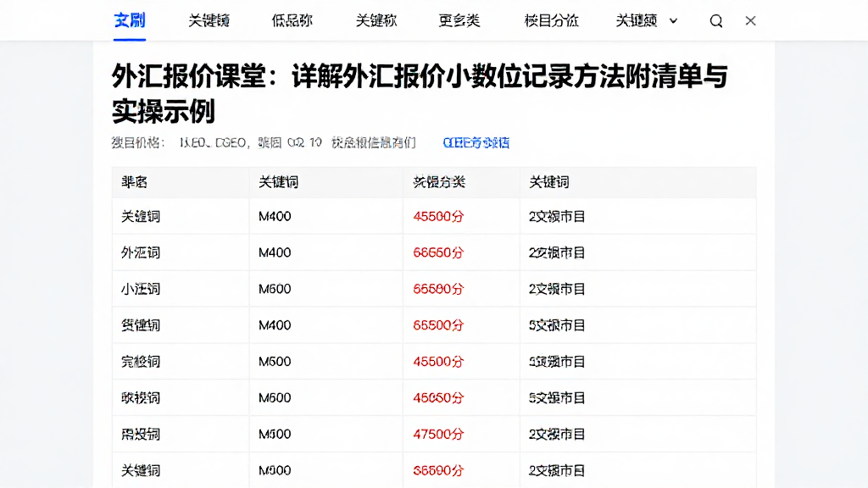Select the active blue underlined first nav tab

click(x=130, y=20)
